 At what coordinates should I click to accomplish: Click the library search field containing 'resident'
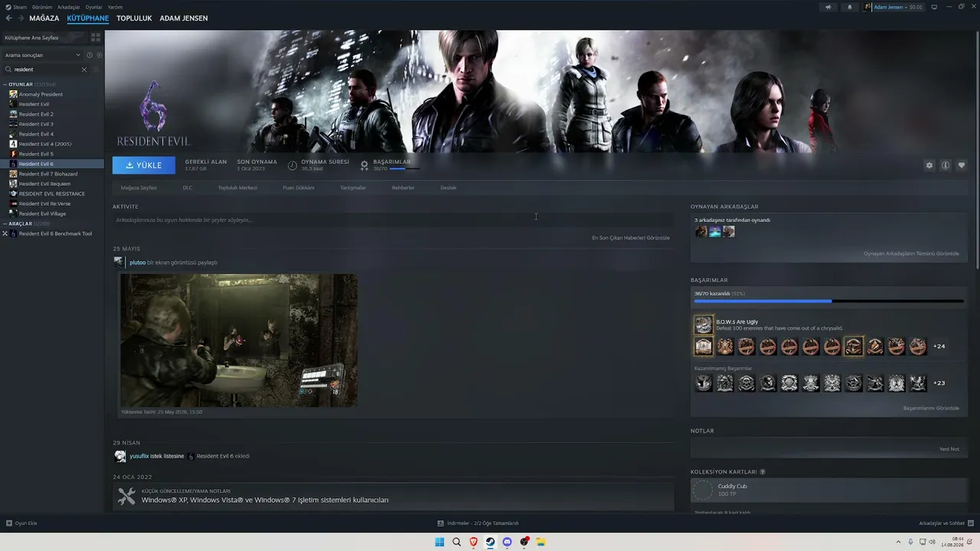46,70
